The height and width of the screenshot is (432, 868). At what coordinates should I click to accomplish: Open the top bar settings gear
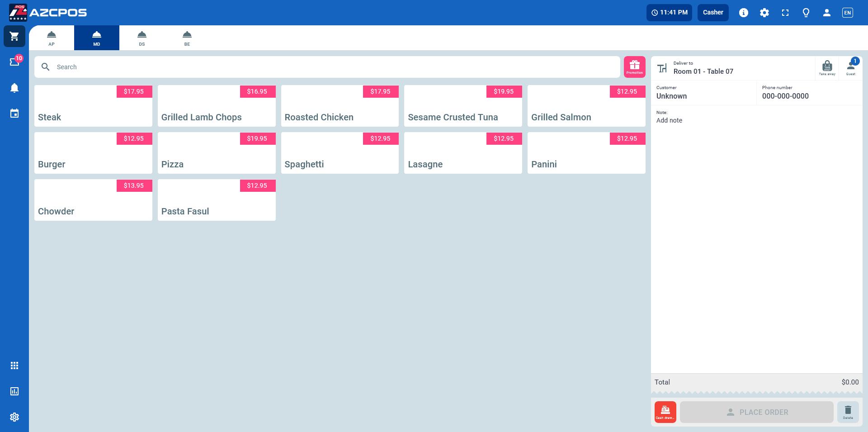[764, 13]
